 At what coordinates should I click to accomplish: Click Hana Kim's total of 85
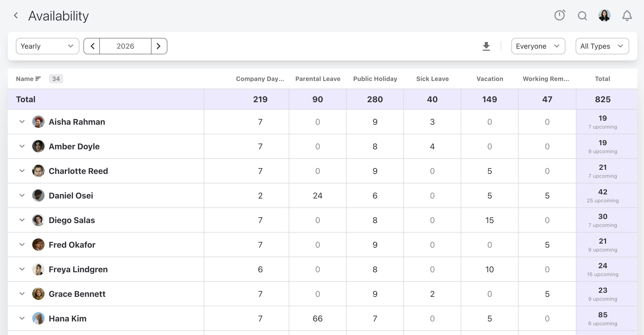603,315
